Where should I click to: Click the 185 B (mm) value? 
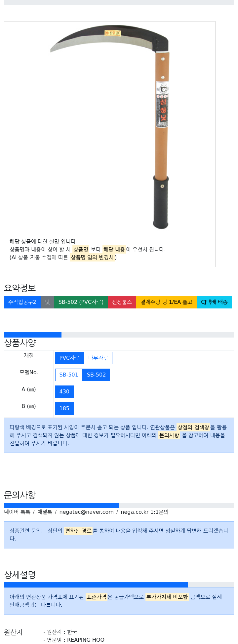pyautogui.click(x=64, y=409)
